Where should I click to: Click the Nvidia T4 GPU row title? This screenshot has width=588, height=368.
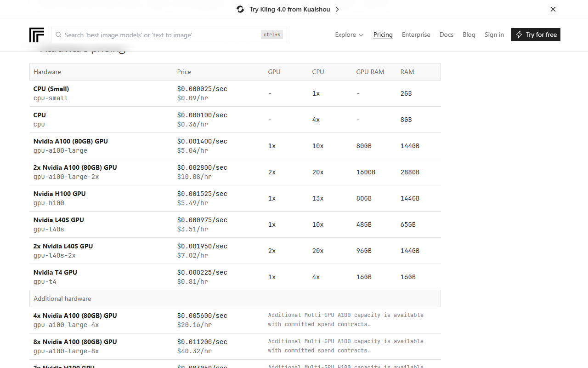[55, 272]
